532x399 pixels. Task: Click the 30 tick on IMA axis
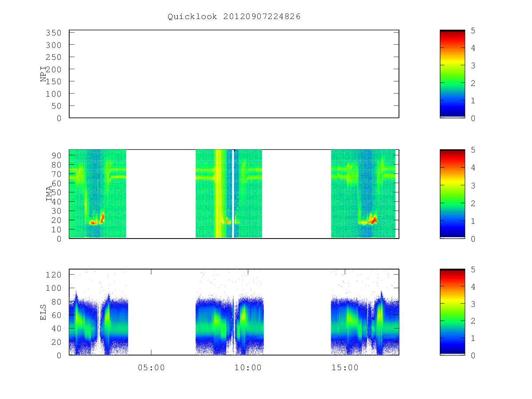click(x=55, y=211)
